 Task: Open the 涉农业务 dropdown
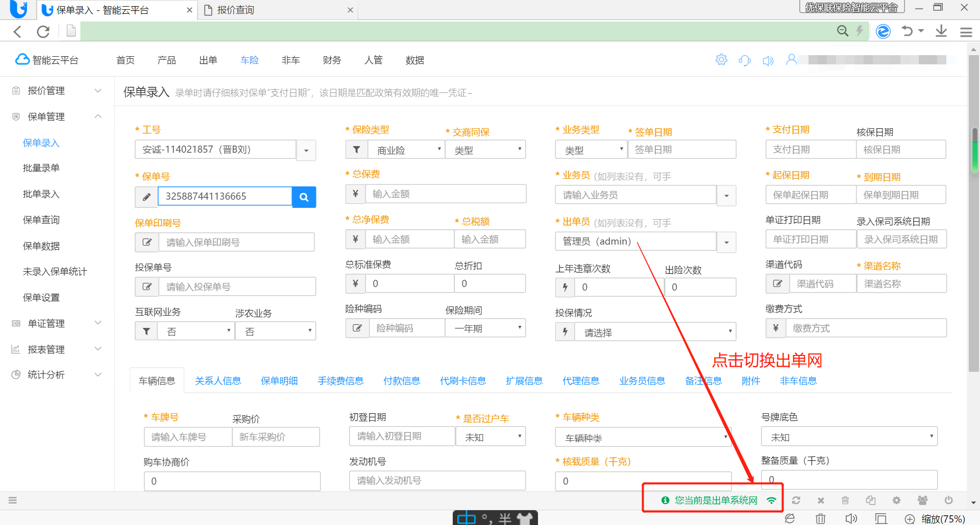(276, 331)
